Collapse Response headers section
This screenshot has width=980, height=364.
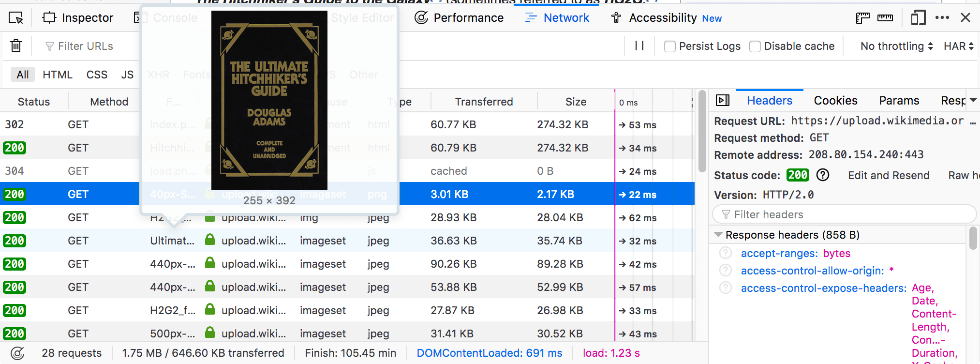[x=718, y=235]
